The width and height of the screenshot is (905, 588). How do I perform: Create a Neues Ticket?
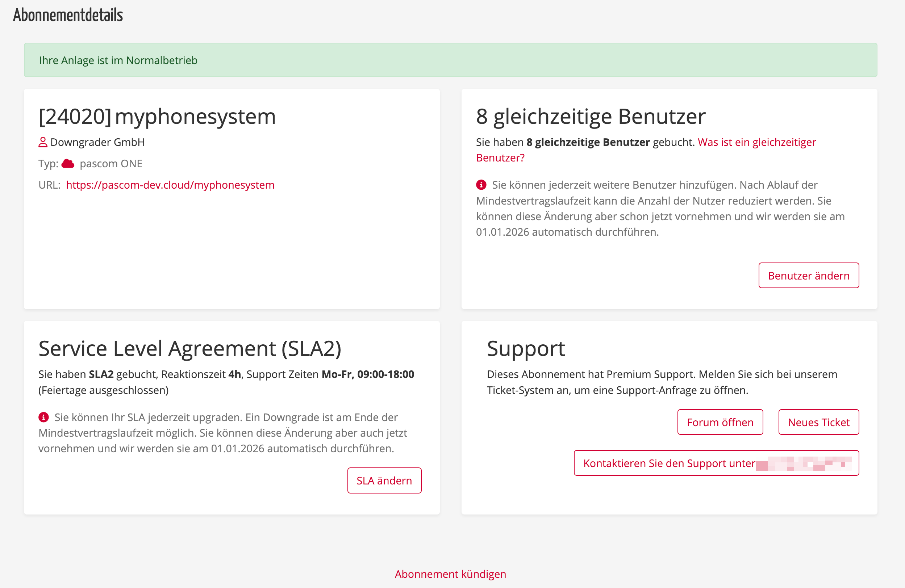click(818, 422)
